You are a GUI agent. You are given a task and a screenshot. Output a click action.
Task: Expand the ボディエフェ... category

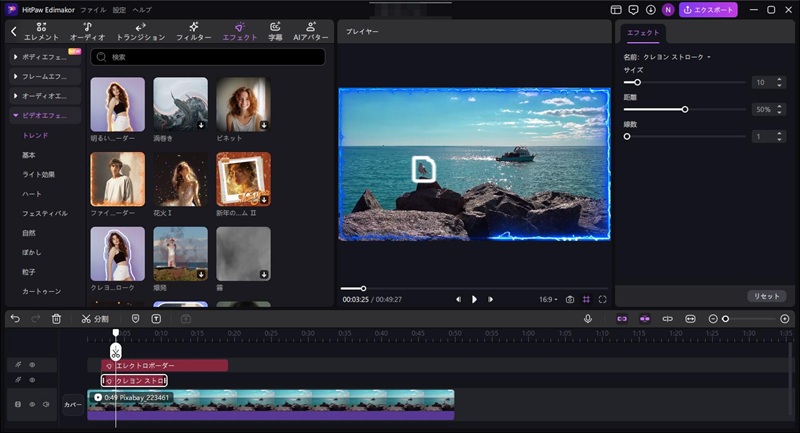[x=45, y=57]
